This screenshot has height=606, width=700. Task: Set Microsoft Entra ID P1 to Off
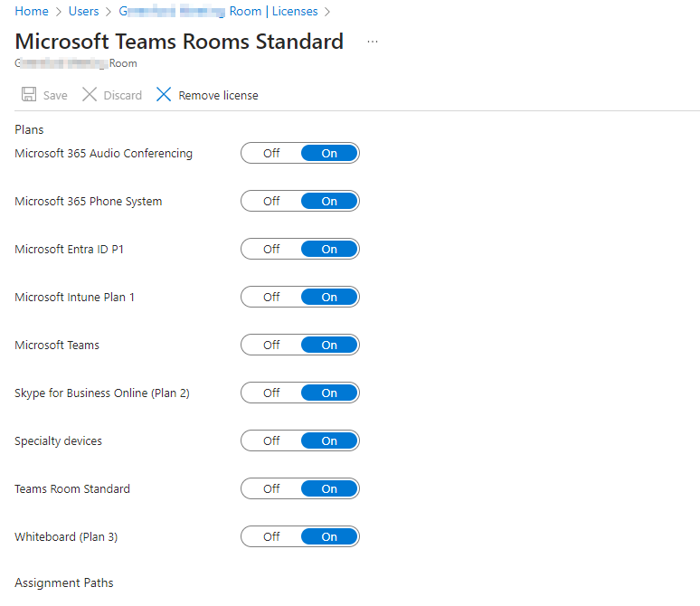(x=271, y=249)
